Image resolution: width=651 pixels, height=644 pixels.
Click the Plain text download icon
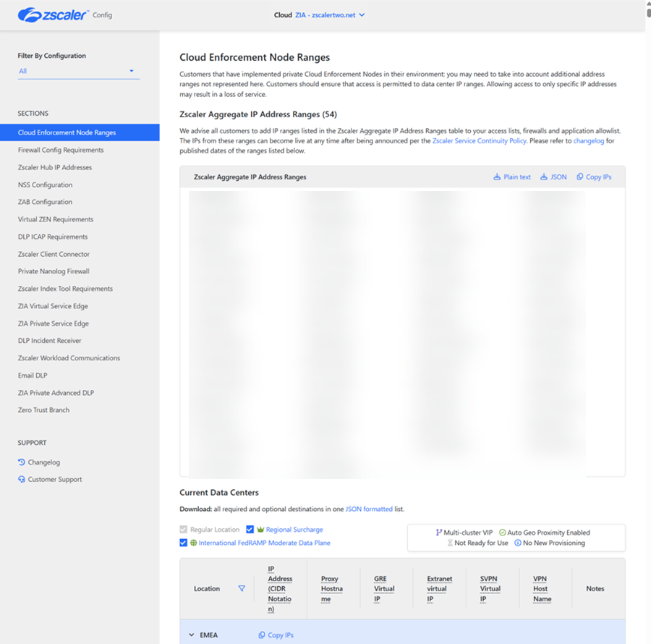pyautogui.click(x=496, y=177)
